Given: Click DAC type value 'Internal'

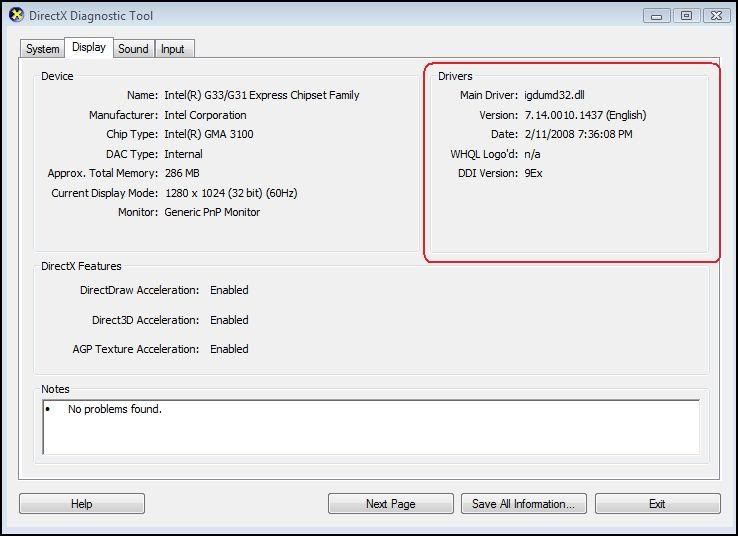Looking at the screenshot, I should click(x=184, y=154).
